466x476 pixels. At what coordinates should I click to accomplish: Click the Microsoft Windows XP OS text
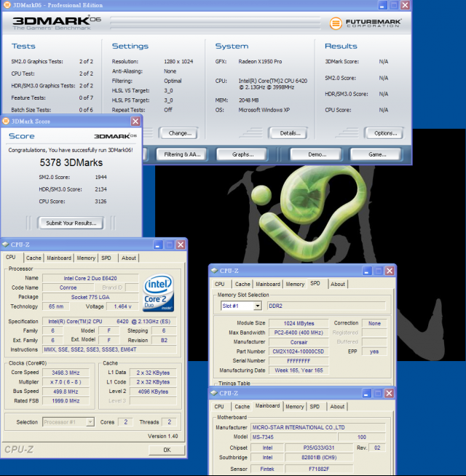(264, 110)
